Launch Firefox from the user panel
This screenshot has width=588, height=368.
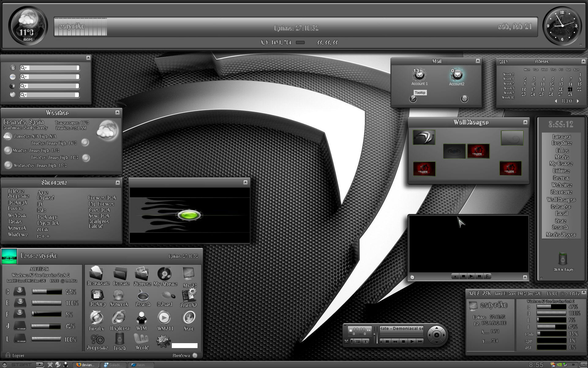click(x=97, y=318)
